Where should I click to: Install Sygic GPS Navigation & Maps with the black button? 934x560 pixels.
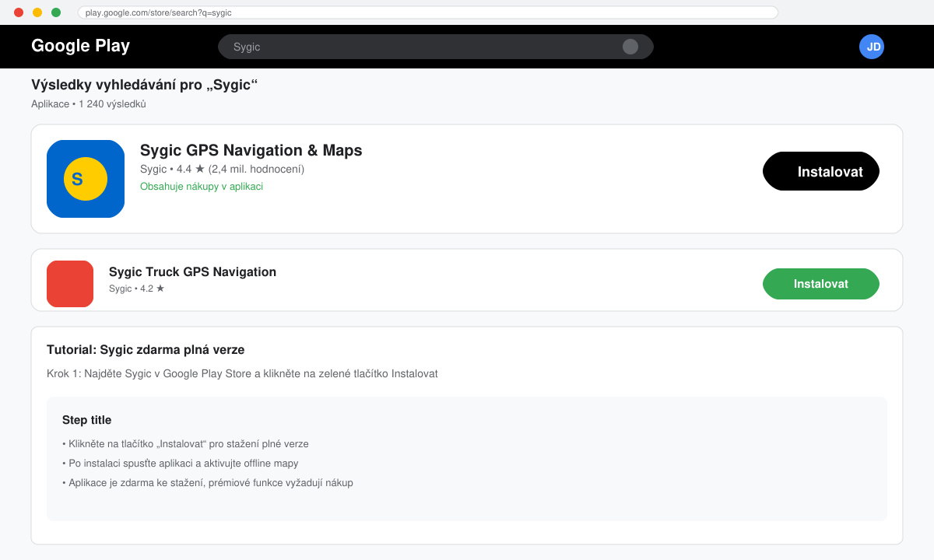tap(821, 171)
